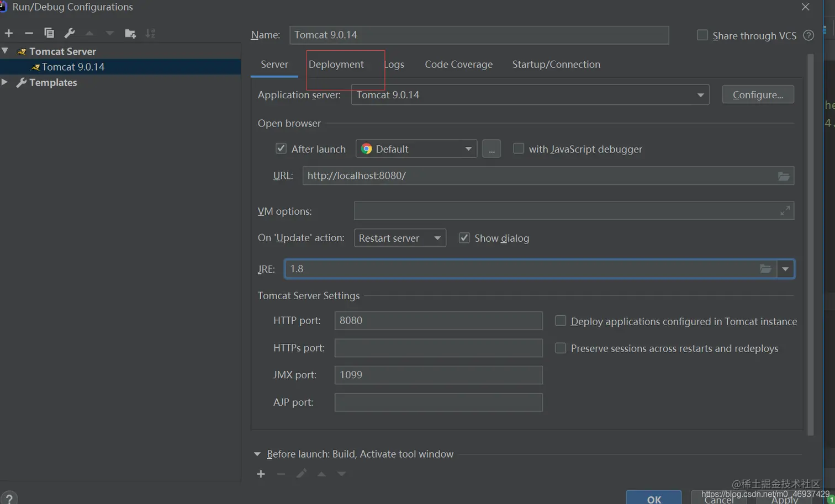The height and width of the screenshot is (504, 835).
Task: Click the Name input field
Action: (x=479, y=35)
